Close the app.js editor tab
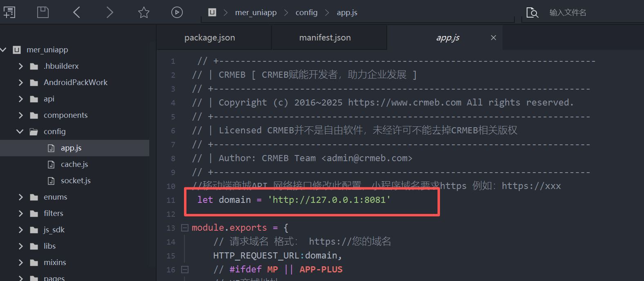644x281 pixels. coord(493,38)
